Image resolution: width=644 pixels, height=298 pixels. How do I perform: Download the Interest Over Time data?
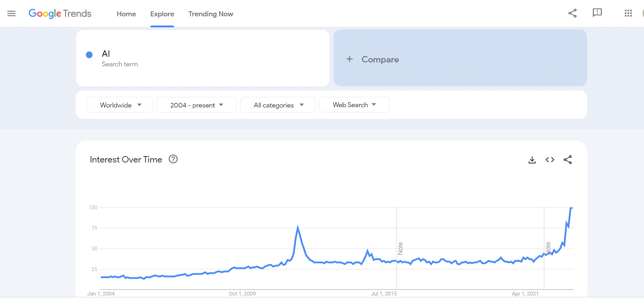tap(532, 160)
